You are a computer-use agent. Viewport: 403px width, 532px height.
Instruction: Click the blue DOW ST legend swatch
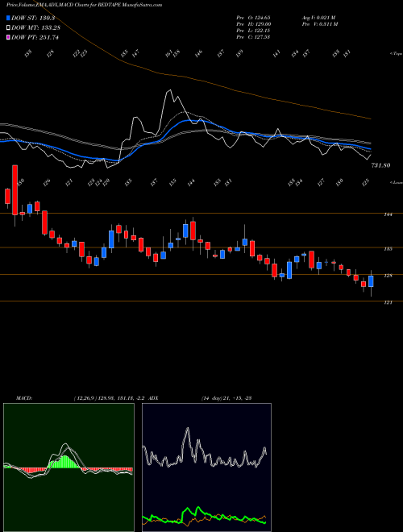point(8,18)
